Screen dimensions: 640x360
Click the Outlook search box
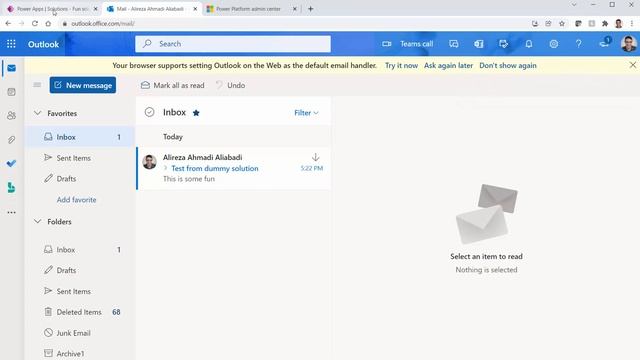coord(233,44)
